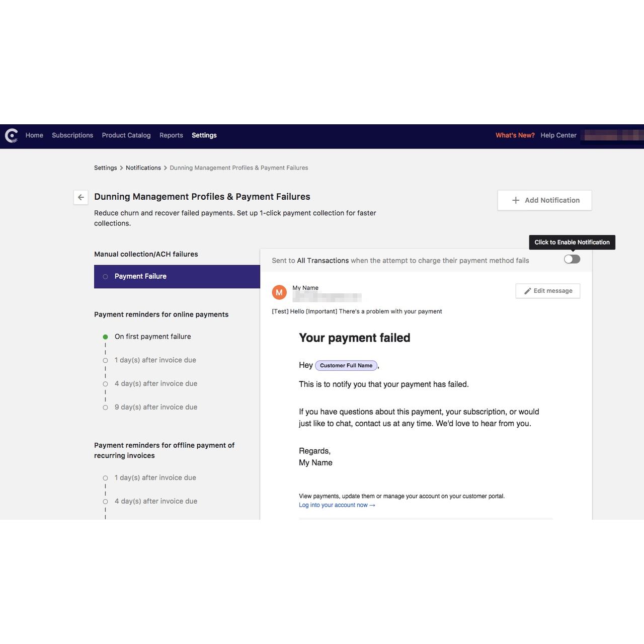Open On first payment failure reminder
This screenshot has height=644, width=644.
[152, 337]
